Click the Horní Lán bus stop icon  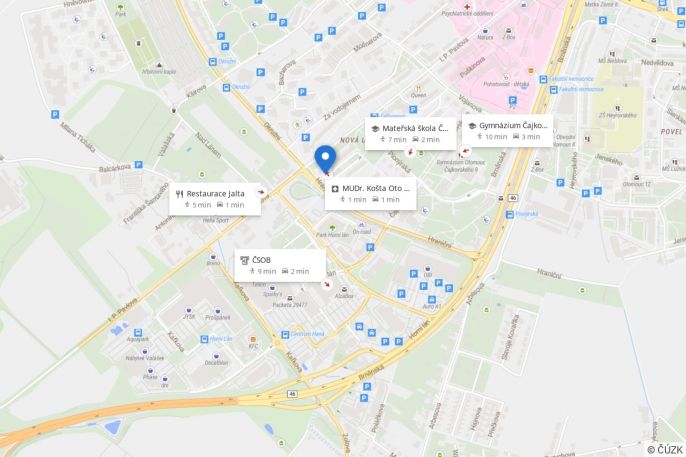204,339
